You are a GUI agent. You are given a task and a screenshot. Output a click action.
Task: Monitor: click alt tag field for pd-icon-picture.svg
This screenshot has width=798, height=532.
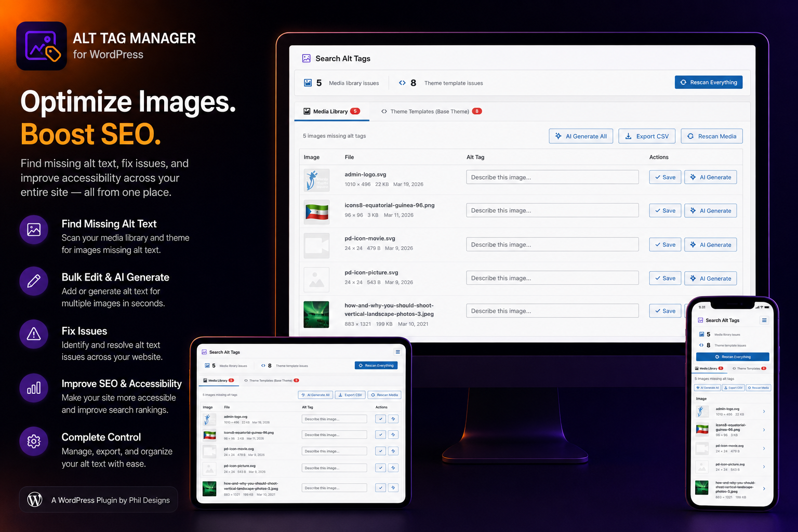[552, 278]
